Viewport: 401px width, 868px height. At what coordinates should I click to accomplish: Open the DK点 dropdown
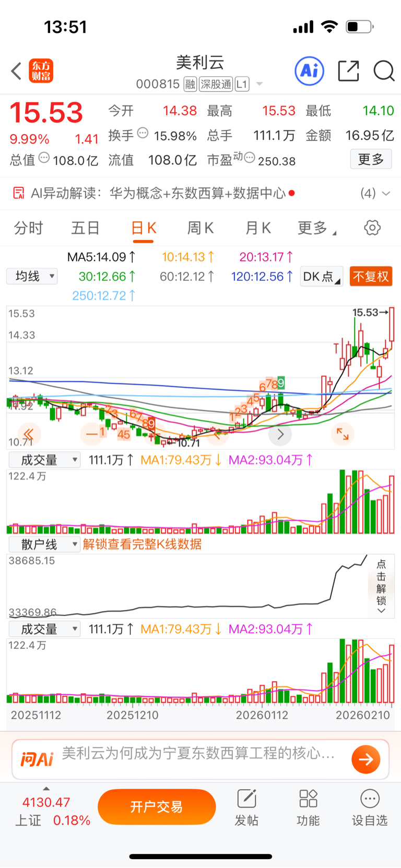(322, 276)
